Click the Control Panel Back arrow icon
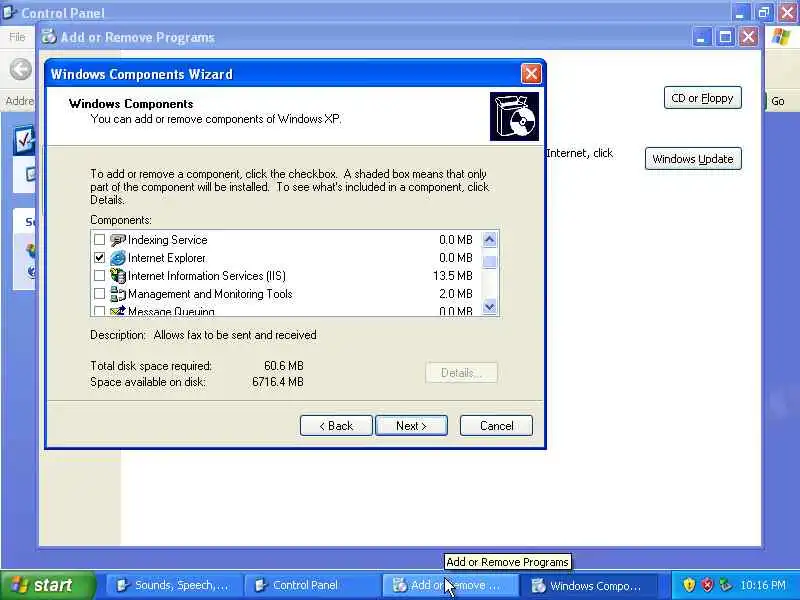The width and height of the screenshot is (800, 600). 20,69
